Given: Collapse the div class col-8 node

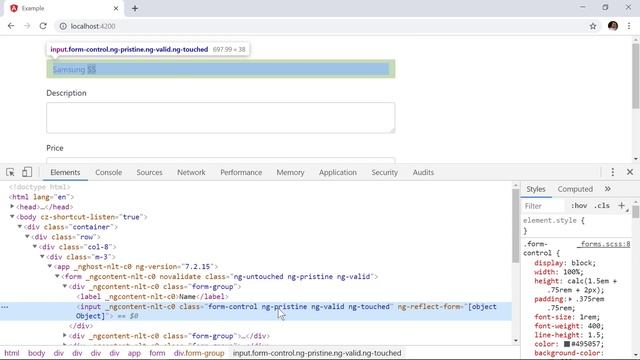Looking at the screenshot, I should coord(35,247).
